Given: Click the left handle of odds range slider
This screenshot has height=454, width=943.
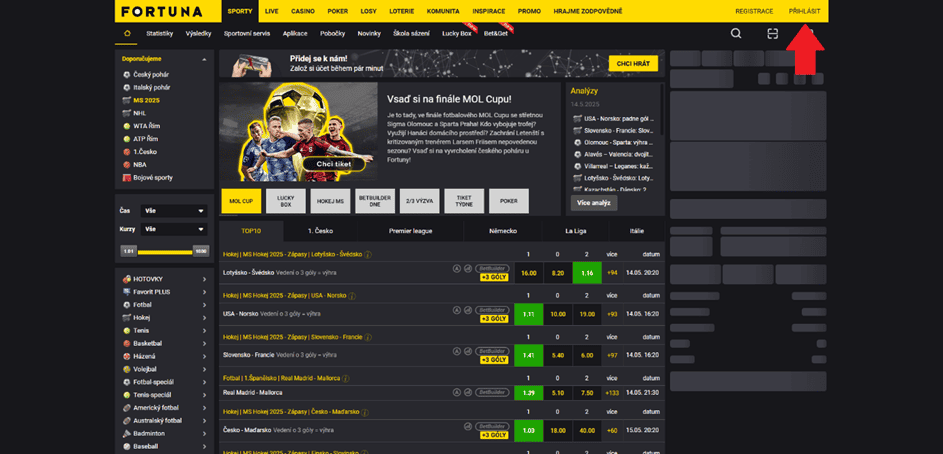Looking at the screenshot, I should [x=127, y=251].
